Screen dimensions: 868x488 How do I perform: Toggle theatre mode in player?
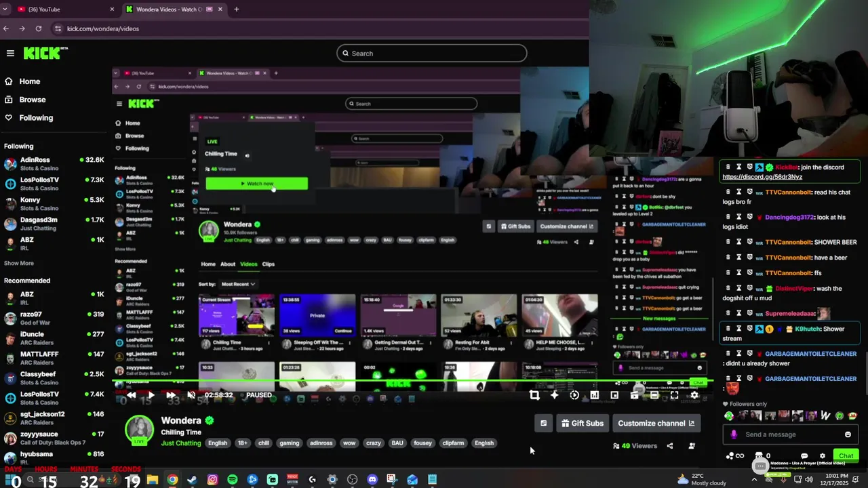[654, 395]
